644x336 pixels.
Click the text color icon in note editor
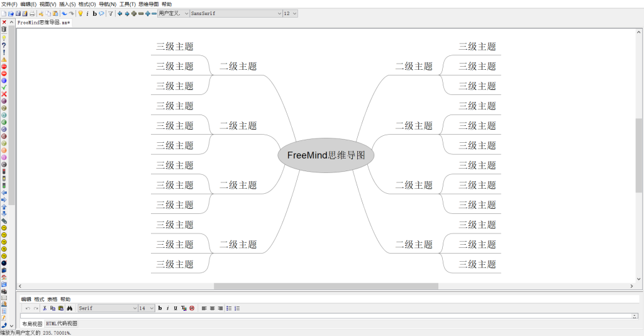(184, 308)
